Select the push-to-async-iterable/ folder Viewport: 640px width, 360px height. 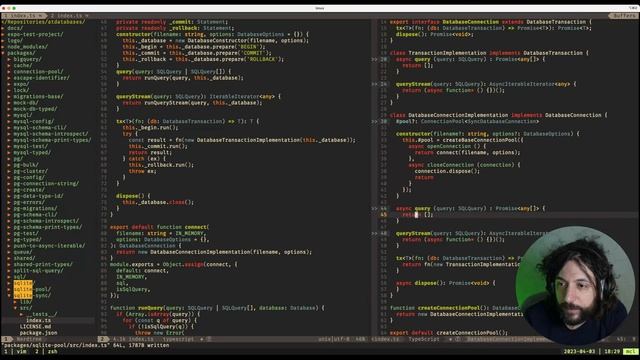point(49,246)
